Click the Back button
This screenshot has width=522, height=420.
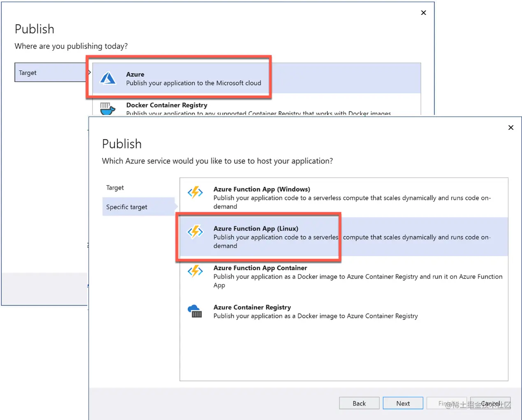[x=359, y=403]
